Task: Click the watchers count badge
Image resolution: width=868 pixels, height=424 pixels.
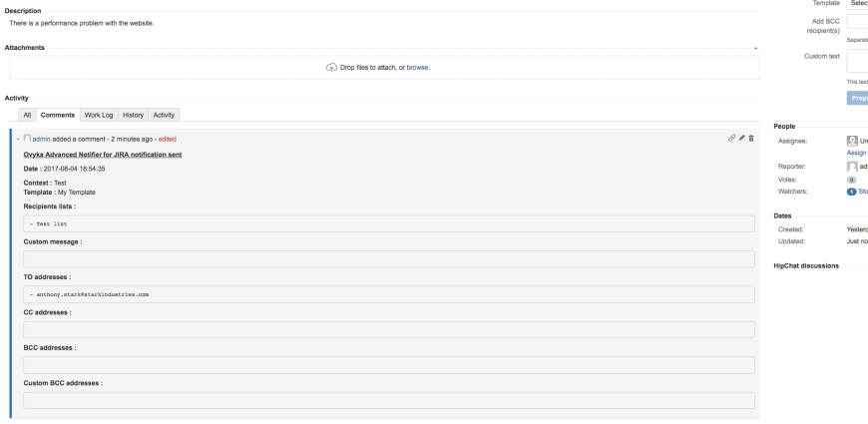Action: (852, 191)
